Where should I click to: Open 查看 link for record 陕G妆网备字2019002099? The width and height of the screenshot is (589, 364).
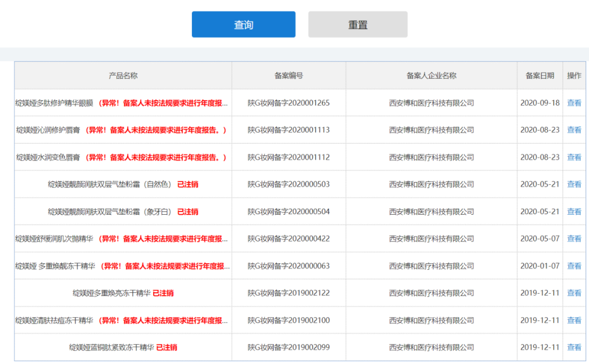(574, 348)
